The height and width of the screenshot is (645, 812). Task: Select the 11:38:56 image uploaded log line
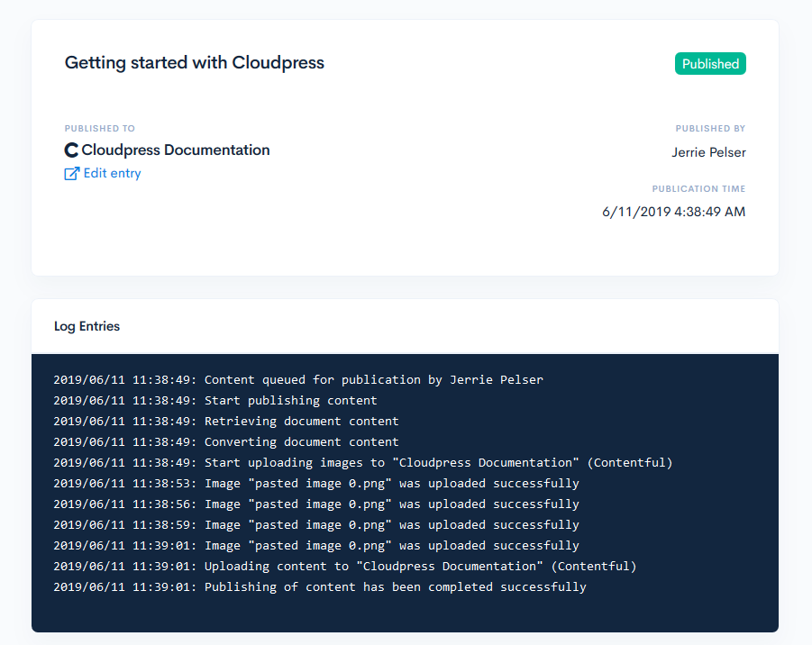[x=316, y=504]
